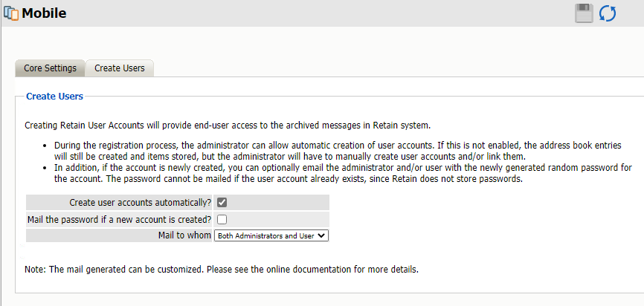Viewport: 644px width, 306px height.
Task: Switch to the Core Settings tab
Action: click(50, 68)
